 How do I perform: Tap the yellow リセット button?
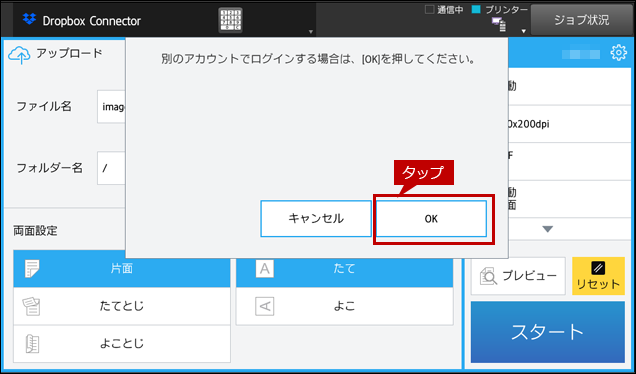pos(598,276)
